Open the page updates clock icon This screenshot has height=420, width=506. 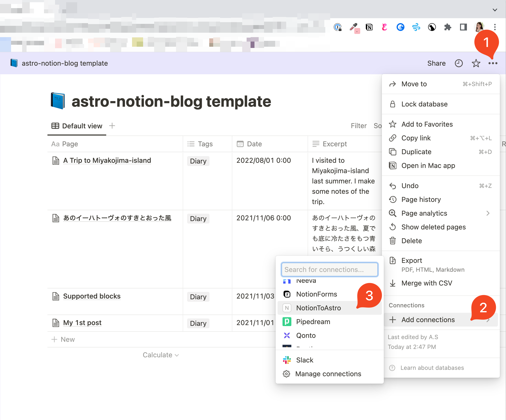[459, 63]
